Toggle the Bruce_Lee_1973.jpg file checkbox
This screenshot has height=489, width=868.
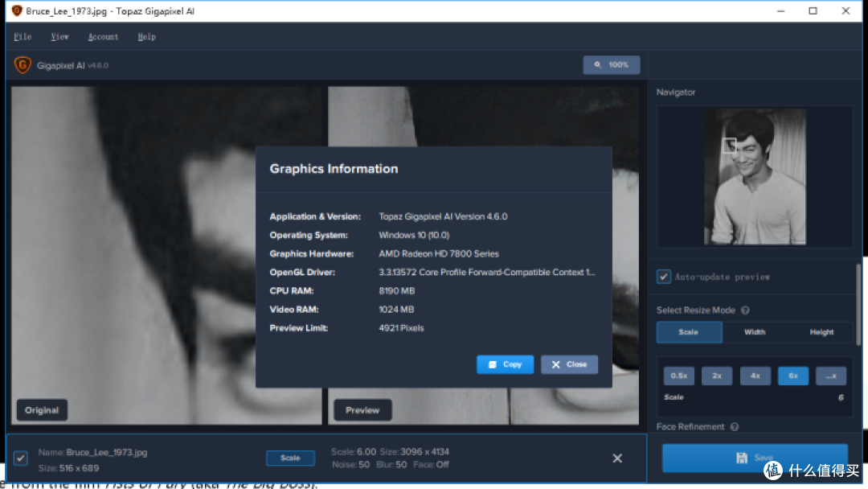point(20,458)
